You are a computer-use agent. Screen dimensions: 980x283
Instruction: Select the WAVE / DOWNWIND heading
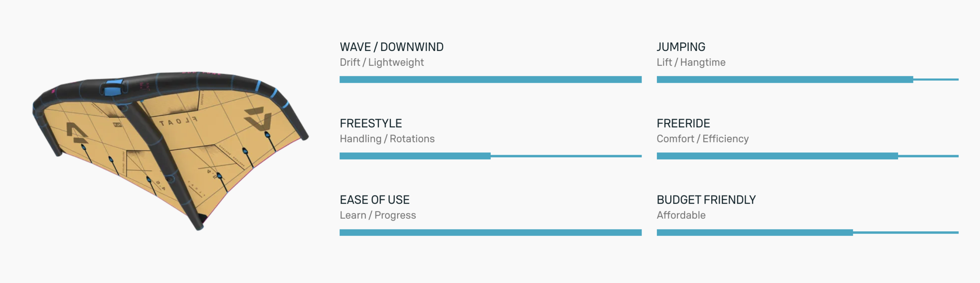392,47
